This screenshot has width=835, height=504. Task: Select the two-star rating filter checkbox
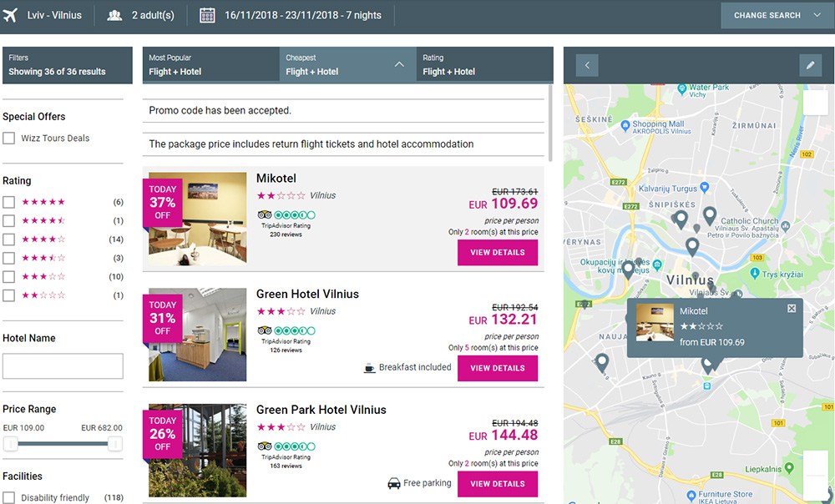pos(8,295)
